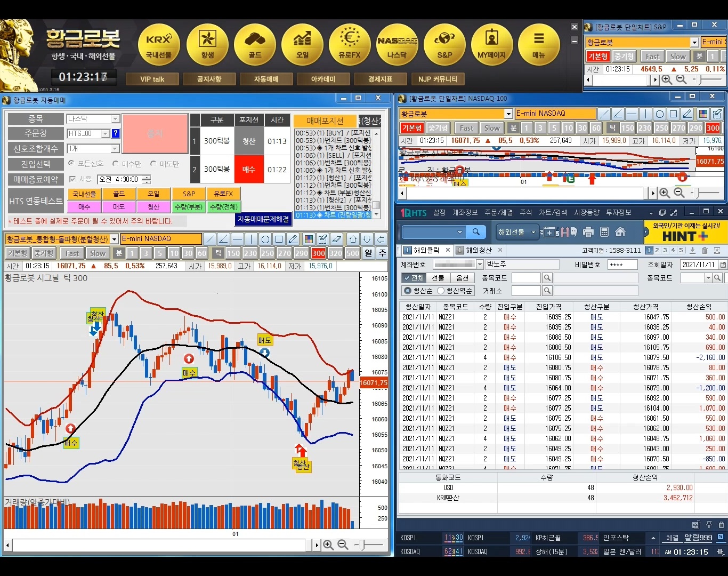Image resolution: width=728 pixels, height=576 pixels.
Task: Open the 차트/검색 menu in 1Q HTS
Action: click(x=553, y=212)
